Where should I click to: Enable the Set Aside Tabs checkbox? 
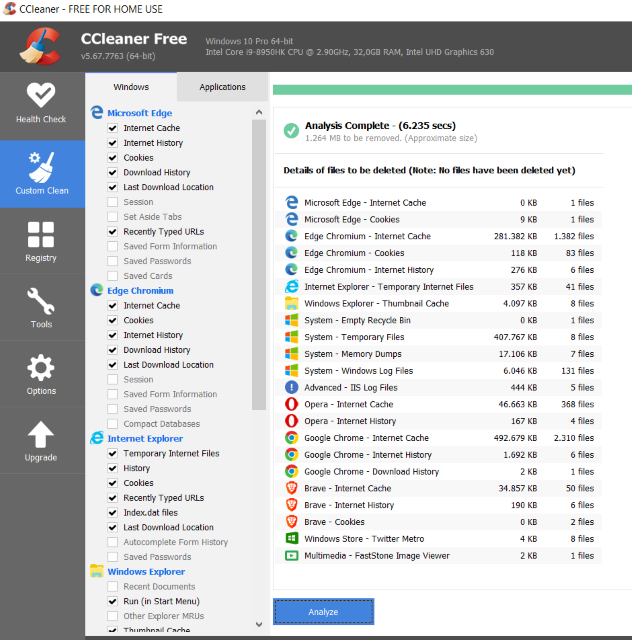[x=113, y=217]
